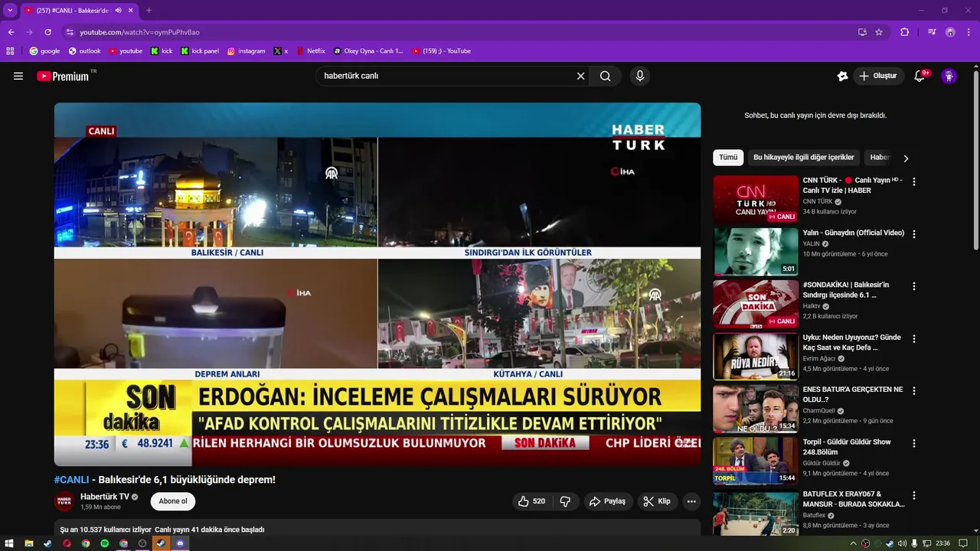This screenshot has width=980, height=551.
Task: Expand the Chrome tab search dropdown
Action: [10, 11]
